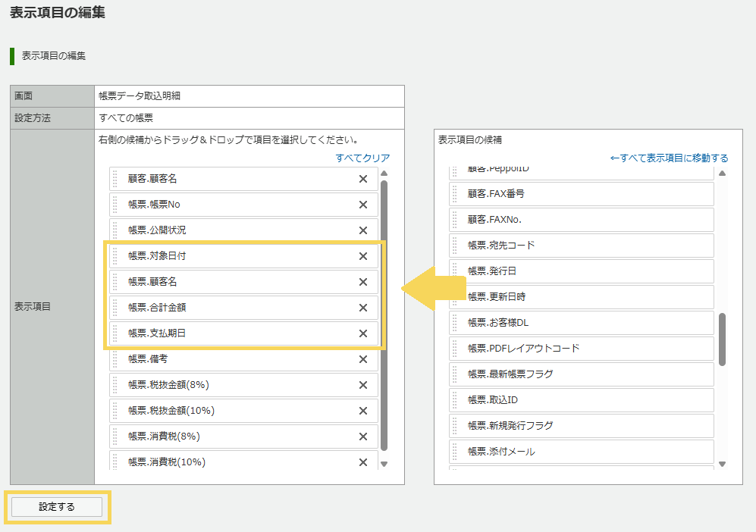Remove 顧客.顧客名 from display items
This screenshot has height=532, width=756.
(362, 179)
